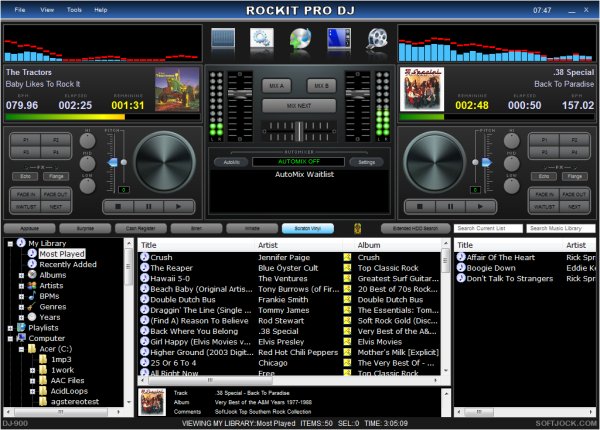Click the blue monitor screen toolbar icon
The width and height of the screenshot is (600, 430).
[x=339, y=39]
